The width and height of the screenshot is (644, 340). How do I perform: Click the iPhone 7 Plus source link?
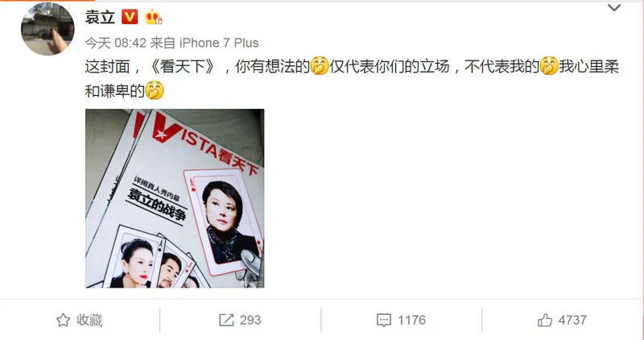coord(219,43)
